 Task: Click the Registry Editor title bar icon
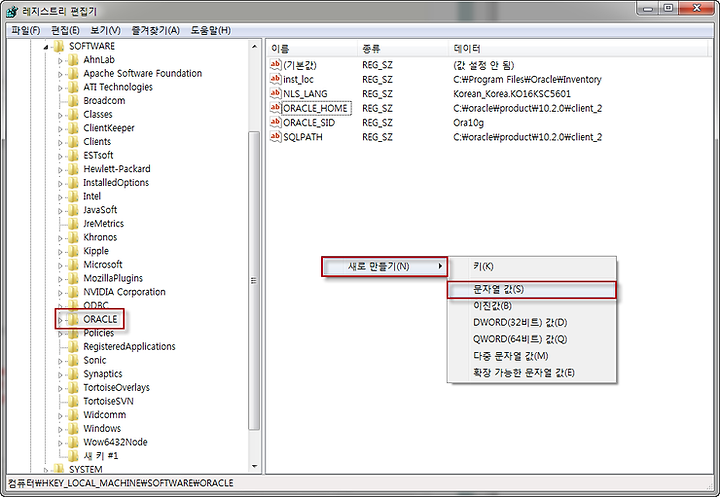pyautogui.click(x=12, y=11)
